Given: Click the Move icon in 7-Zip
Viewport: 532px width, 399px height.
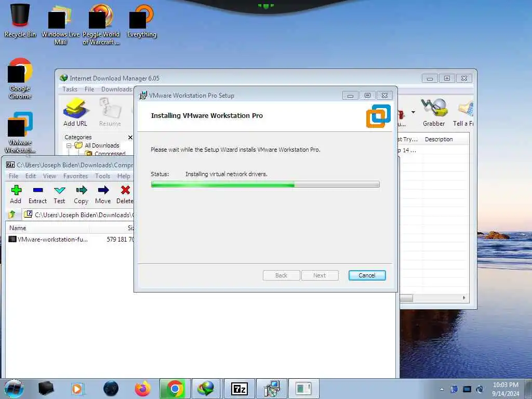Looking at the screenshot, I should pos(103,194).
